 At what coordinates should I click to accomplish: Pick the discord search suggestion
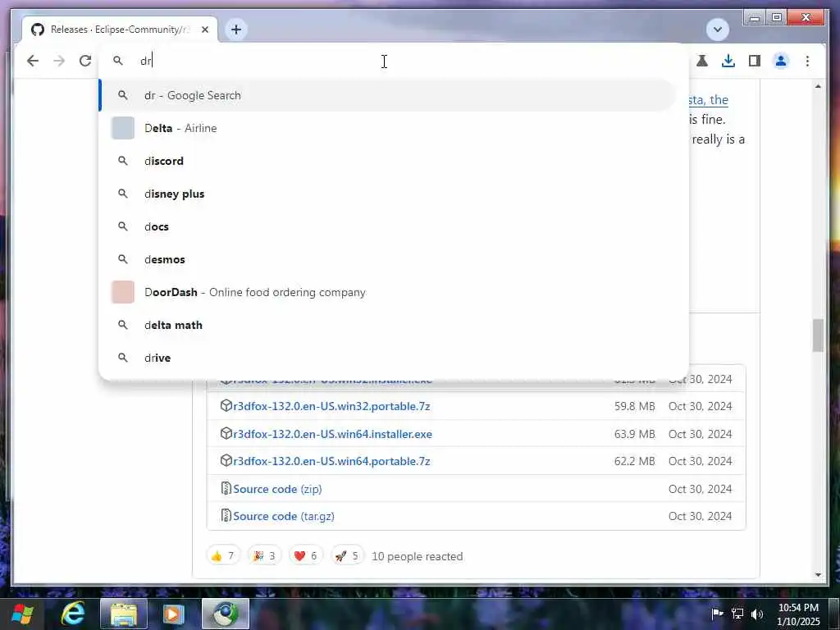point(387,161)
